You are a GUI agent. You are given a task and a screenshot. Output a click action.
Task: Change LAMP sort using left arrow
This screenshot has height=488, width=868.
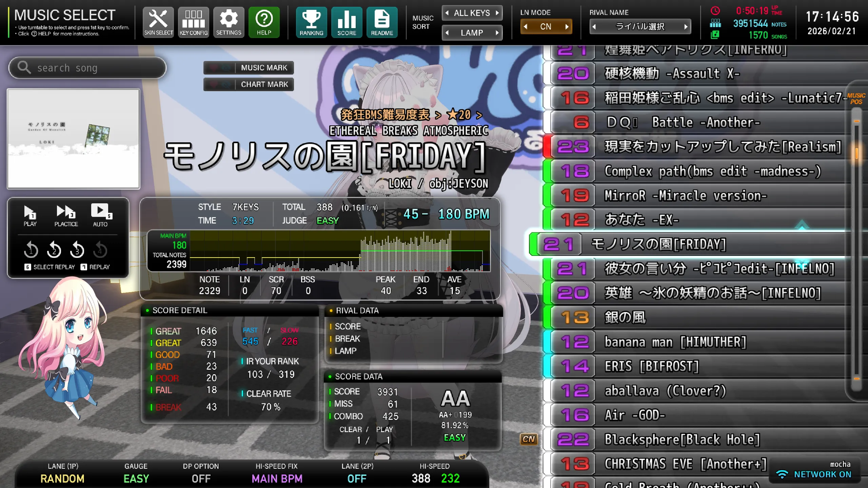[x=447, y=33]
